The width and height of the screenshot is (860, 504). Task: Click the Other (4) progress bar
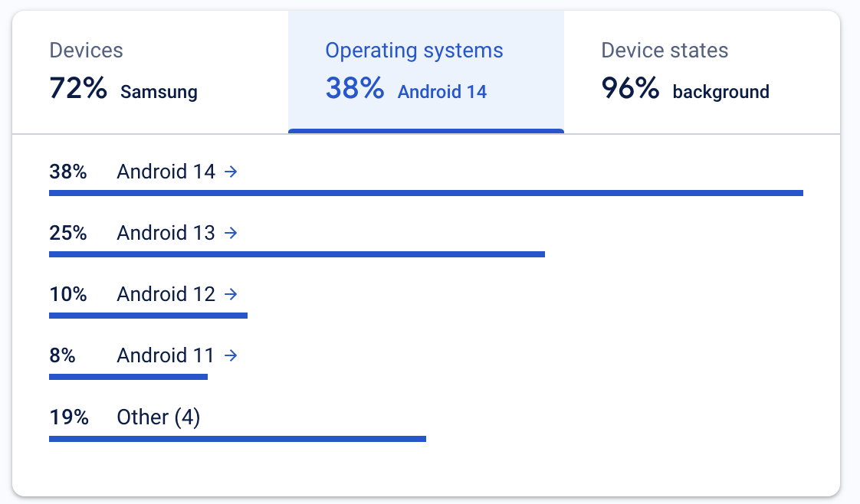237,439
